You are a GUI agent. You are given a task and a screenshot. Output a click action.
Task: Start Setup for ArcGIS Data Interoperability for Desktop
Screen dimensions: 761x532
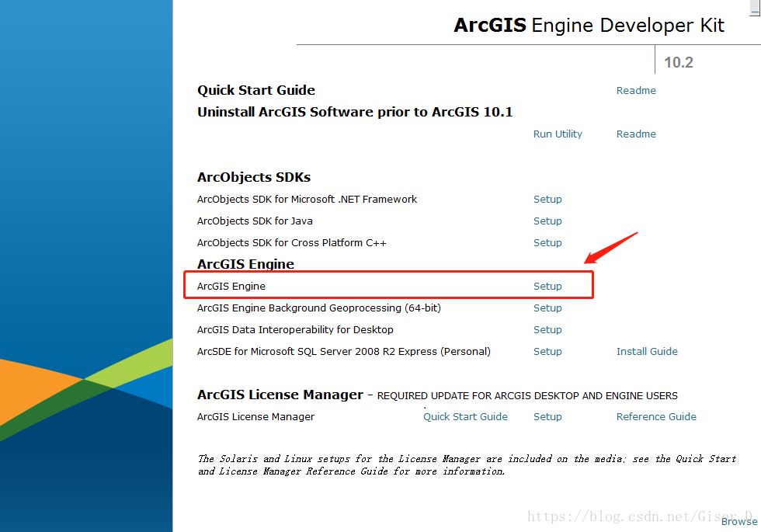pos(547,330)
